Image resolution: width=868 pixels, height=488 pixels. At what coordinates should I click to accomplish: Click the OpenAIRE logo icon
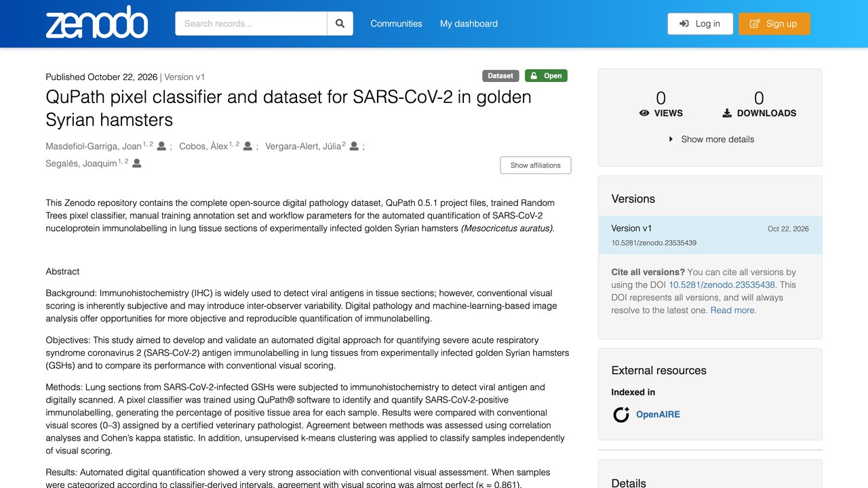coord(621,414)
